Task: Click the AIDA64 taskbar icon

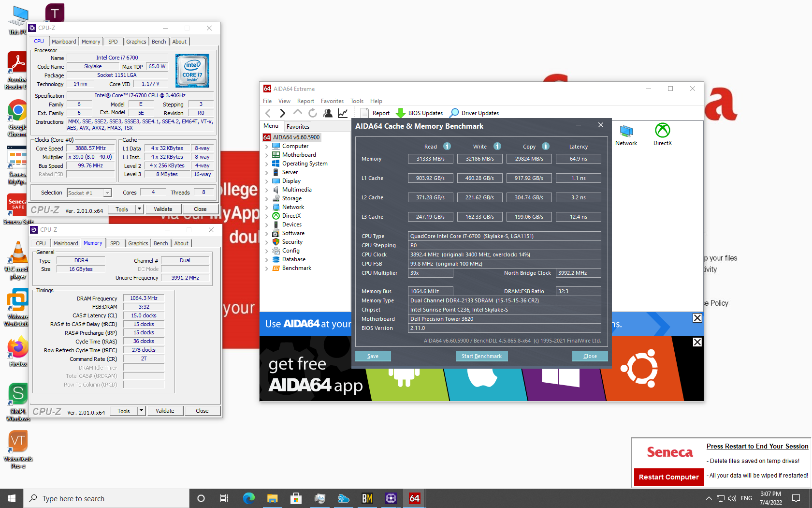Action: point(415,498)
